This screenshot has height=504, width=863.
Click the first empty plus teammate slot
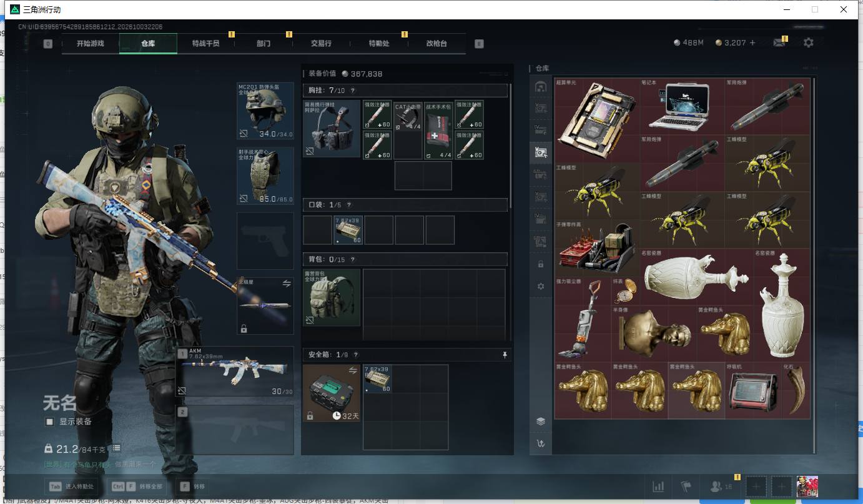(x=756, y=487)
